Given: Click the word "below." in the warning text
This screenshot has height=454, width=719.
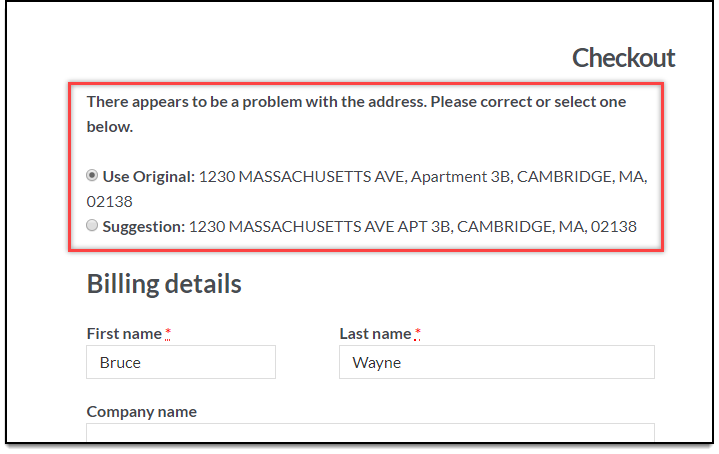Looking at the screenshot, I should [x=110, y=127].
